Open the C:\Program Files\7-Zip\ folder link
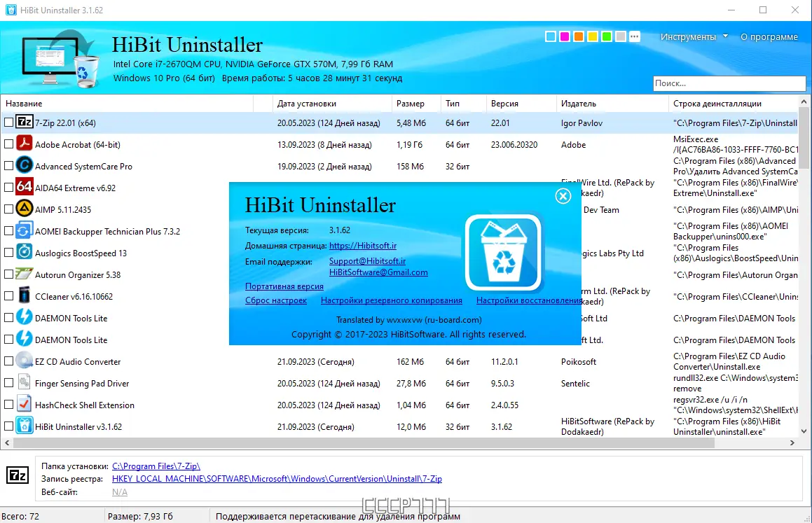Image resolution: width=812 pixels, height=523 pixels. (156, 466)
